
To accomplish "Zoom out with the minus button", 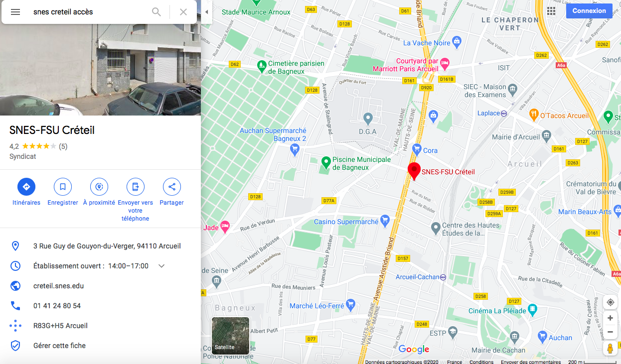I will point(611,332).
